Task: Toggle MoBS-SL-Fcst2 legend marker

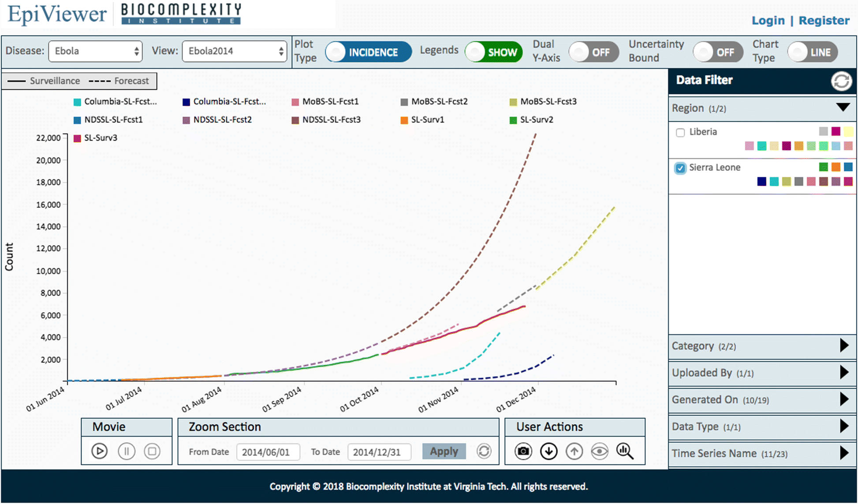Action: tap(404, 102)
